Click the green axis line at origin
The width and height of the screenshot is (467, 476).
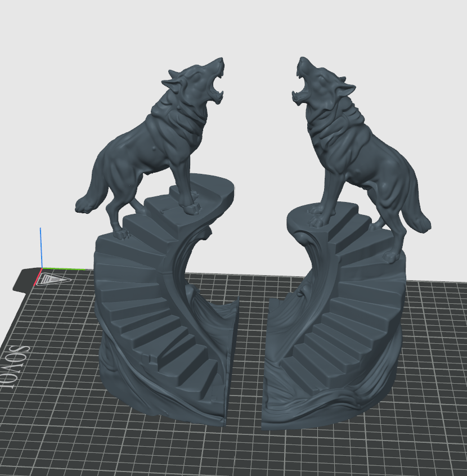coord(63,268)
